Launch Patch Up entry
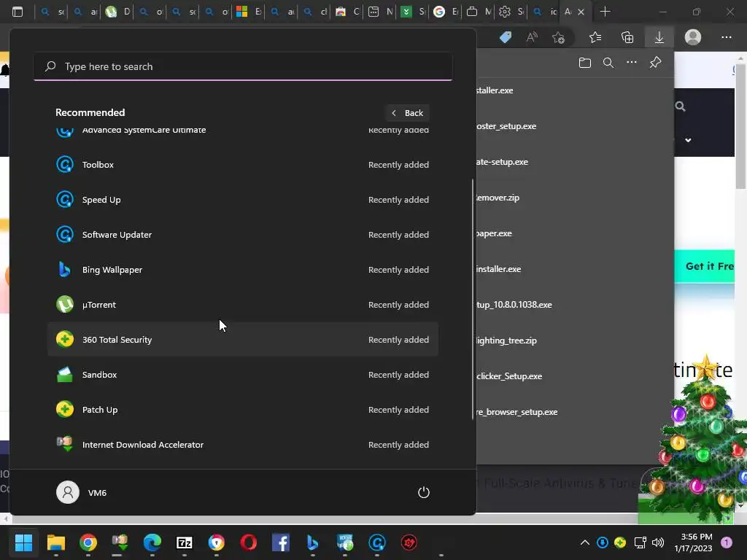 [242, 410]
